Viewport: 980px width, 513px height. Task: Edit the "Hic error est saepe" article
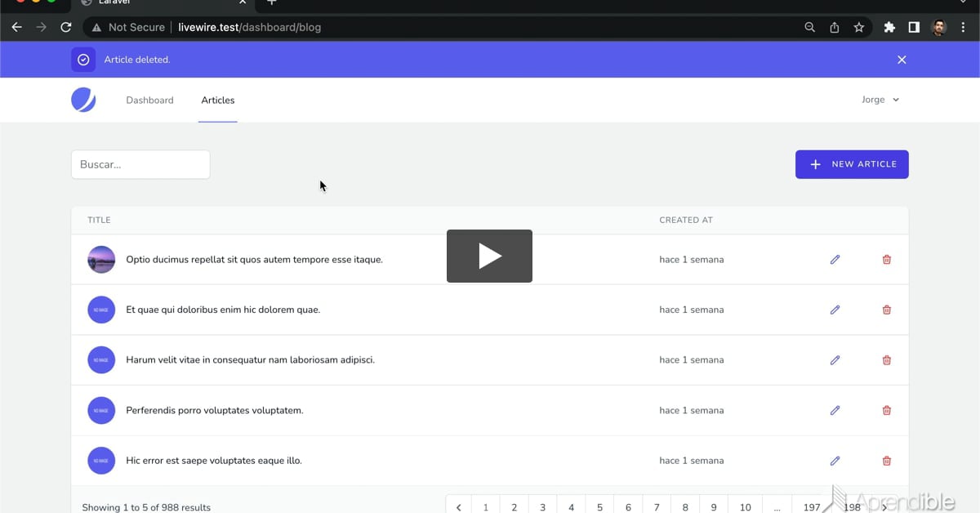point(835,461)
